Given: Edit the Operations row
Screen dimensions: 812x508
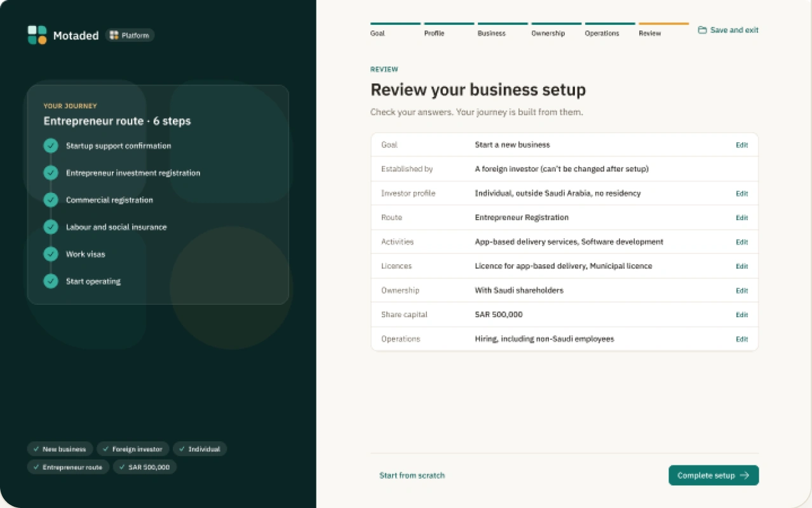Looking at the screenshot, I should coord(741,339).
